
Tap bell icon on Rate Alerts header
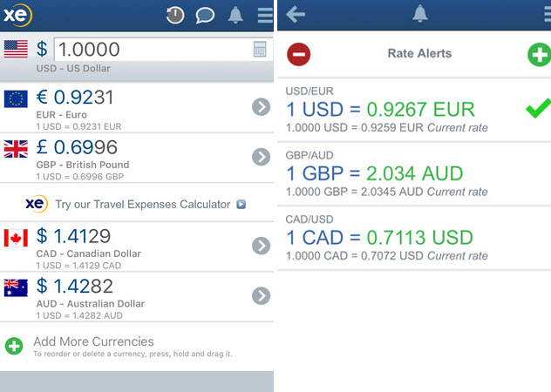420,14
